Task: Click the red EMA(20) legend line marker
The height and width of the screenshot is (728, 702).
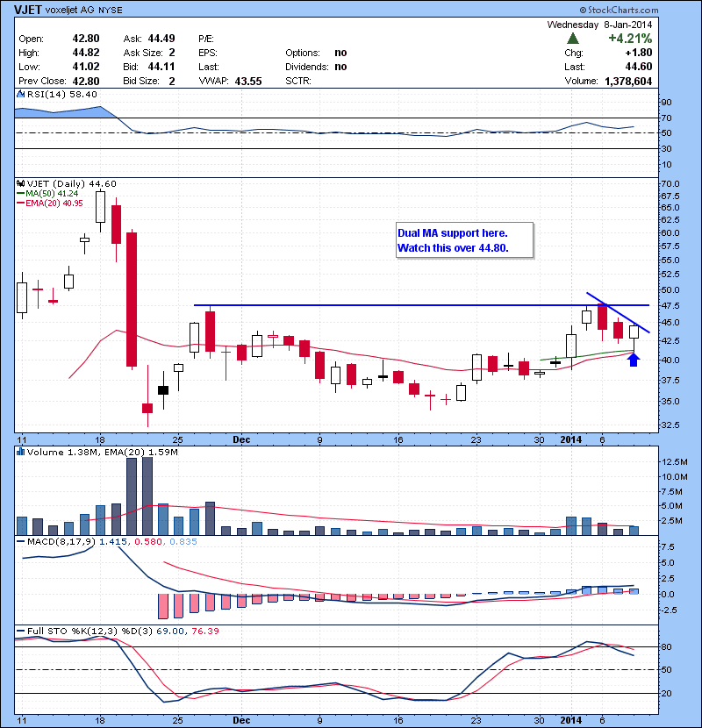Action: [20, 203]
